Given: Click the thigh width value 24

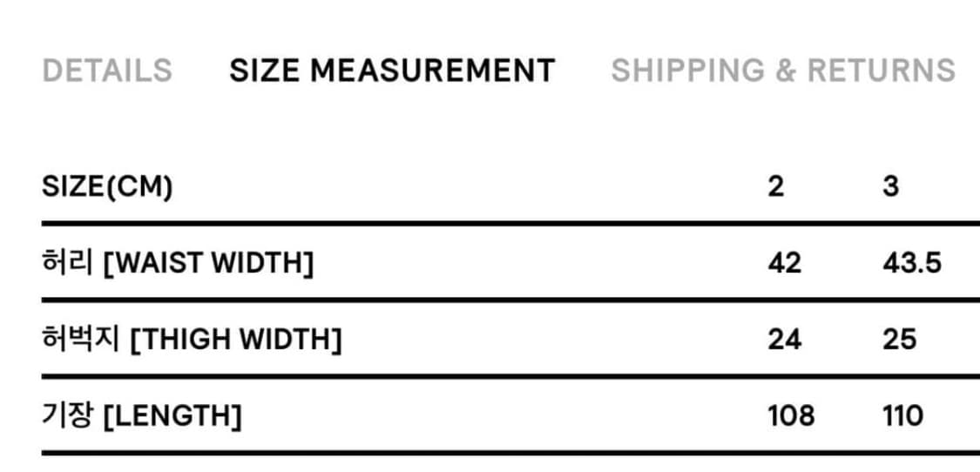Looking at the screenshot, I should tap(784, 340).
